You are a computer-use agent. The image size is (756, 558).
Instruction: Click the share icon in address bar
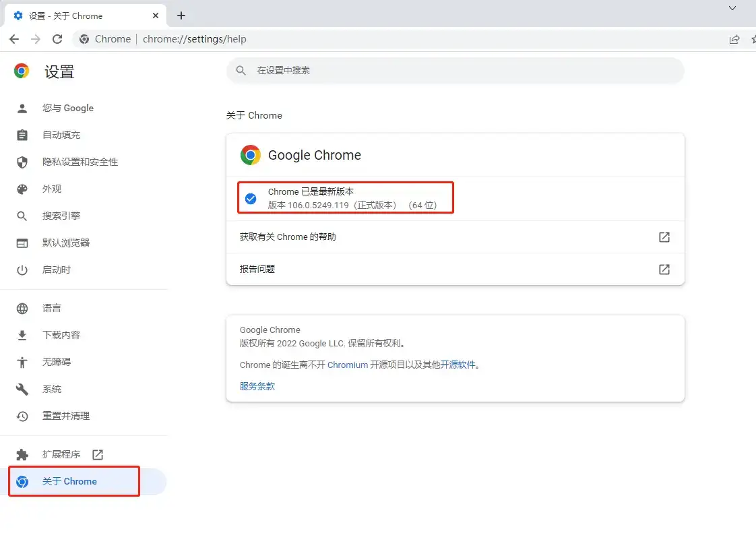734,40
